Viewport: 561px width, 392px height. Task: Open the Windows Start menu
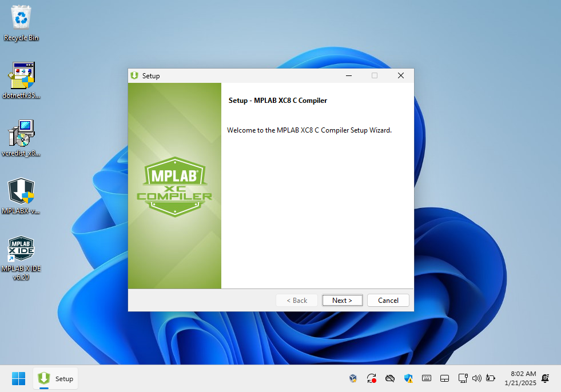coord(19,378)
